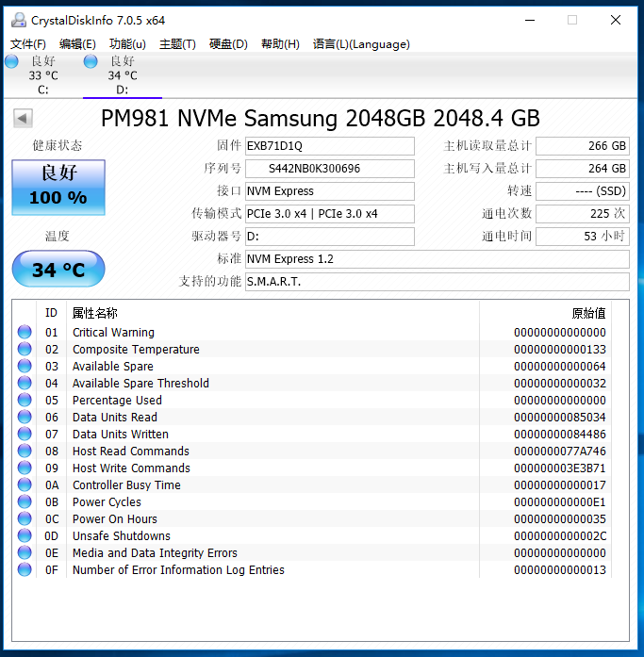Select the Unsafe Shutdowns attribute name
The height and width of the screenshot is (657, 644).
coord(122,536)
